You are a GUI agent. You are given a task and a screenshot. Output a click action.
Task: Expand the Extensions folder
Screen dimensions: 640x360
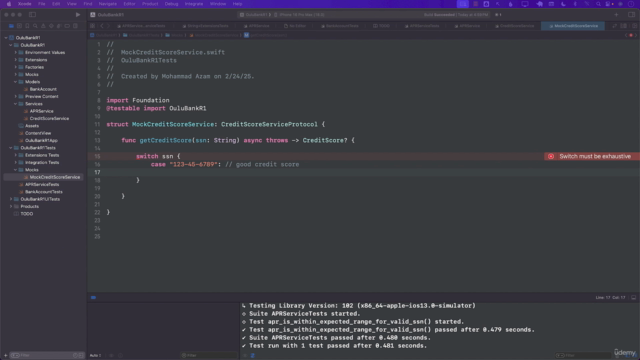coord(16,60)
